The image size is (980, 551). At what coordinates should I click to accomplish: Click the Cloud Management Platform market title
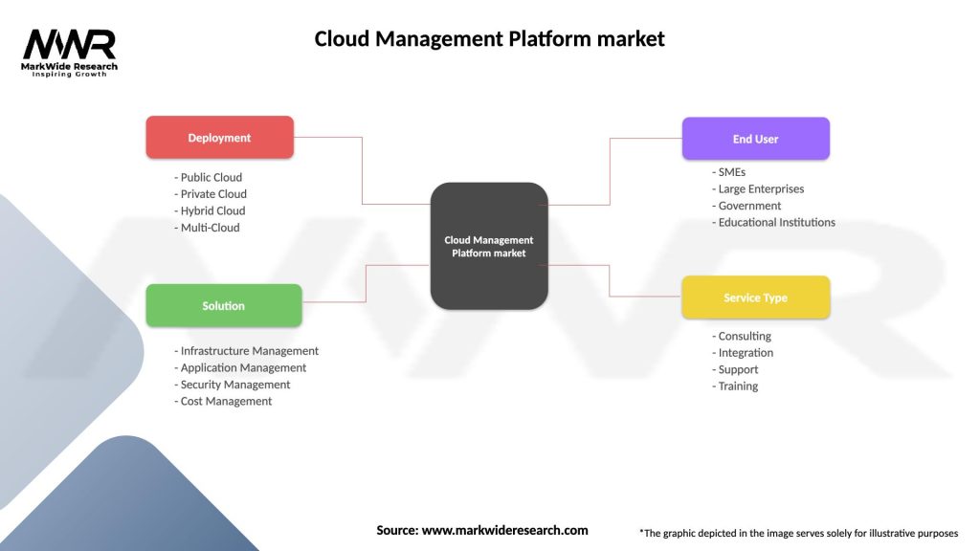489,39
